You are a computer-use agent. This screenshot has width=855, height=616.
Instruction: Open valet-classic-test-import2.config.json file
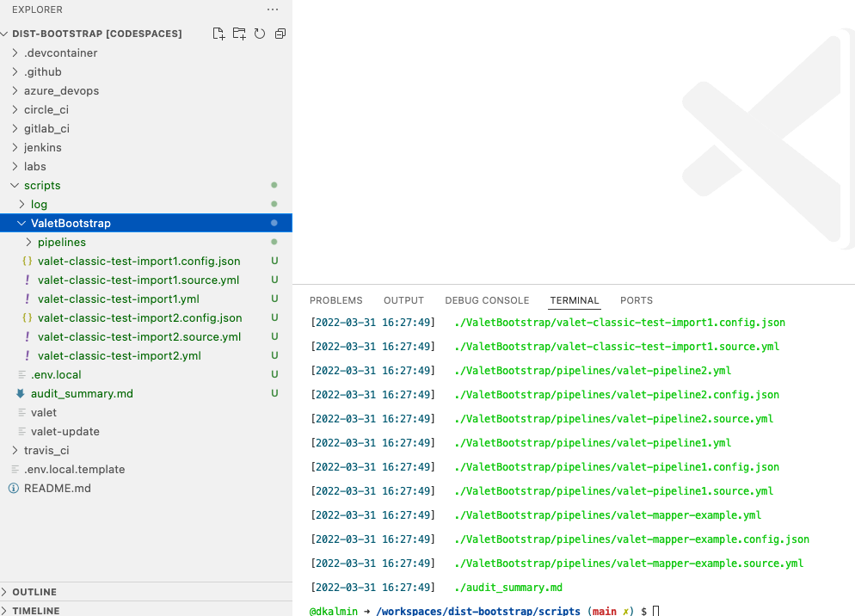point(139,317)
